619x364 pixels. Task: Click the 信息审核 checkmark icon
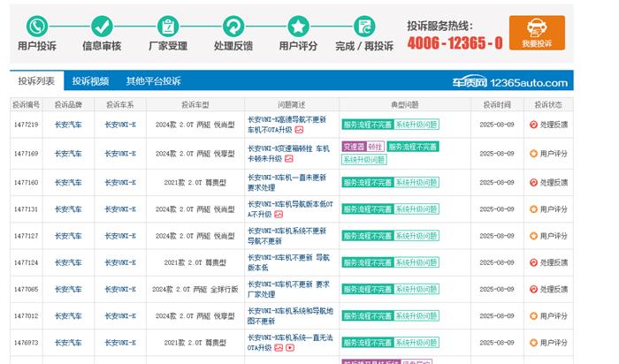(x=102, y=26)
